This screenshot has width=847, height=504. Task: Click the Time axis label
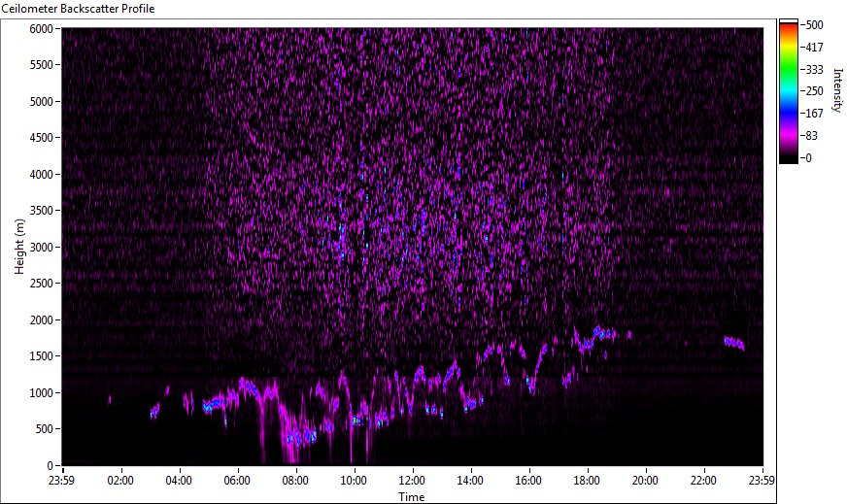412,497
